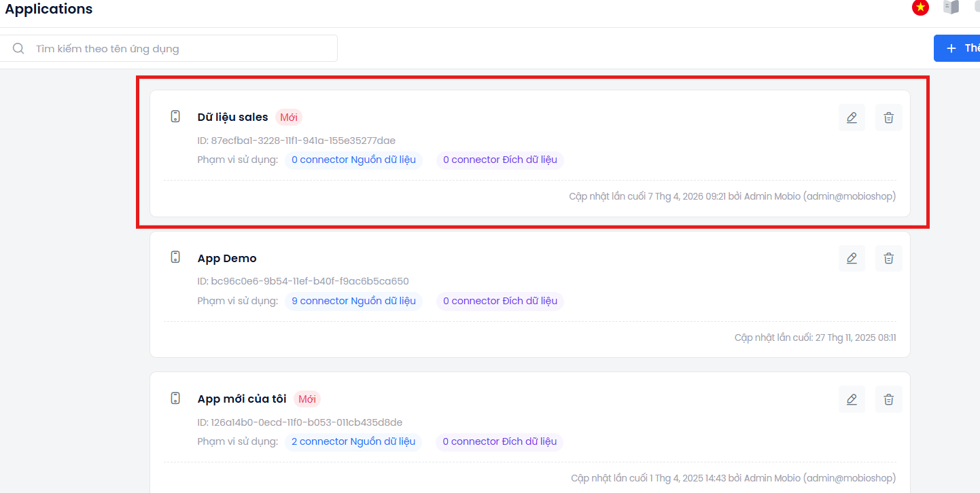Click the phone icon beside App Demo
980x493 pixels.
[175, 257]
